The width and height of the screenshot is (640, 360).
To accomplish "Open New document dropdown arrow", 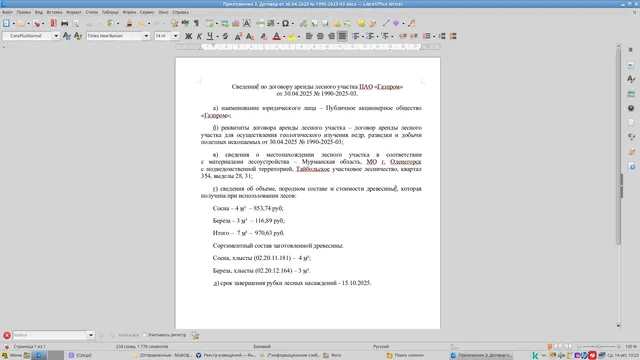I will pyautogui.click(x=13, y=24).
